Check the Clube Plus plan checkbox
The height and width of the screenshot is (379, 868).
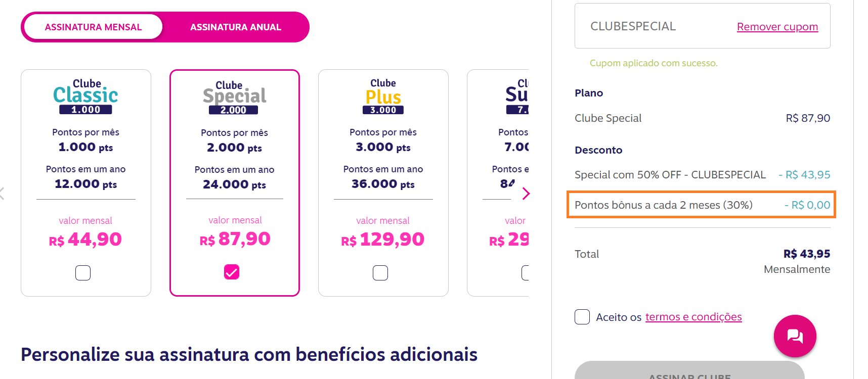pyautogui.click(x=380, y=273)
